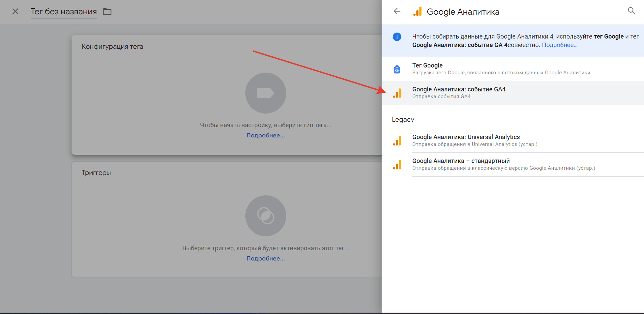Click text 'Чтобы начать настройку, выберите тип тега…'
Image resolution: width=644 pixels, height=314 pixels.
(266, 125)
